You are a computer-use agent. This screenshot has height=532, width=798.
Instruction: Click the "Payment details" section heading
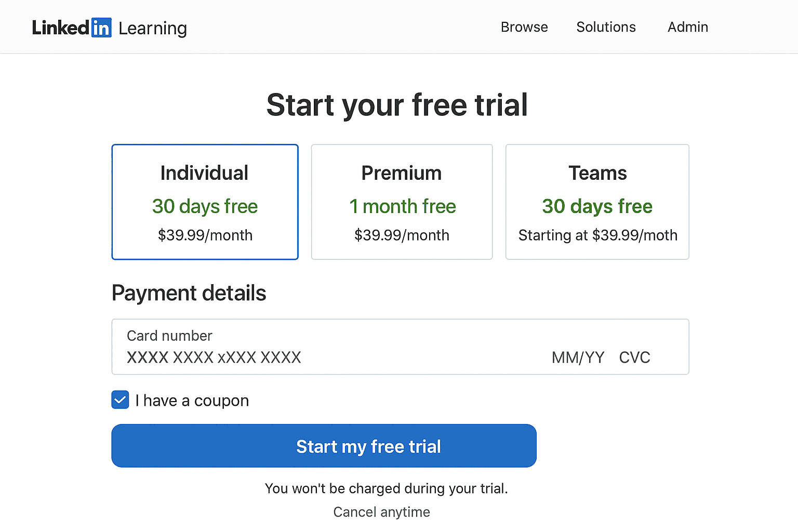[189, 293]
